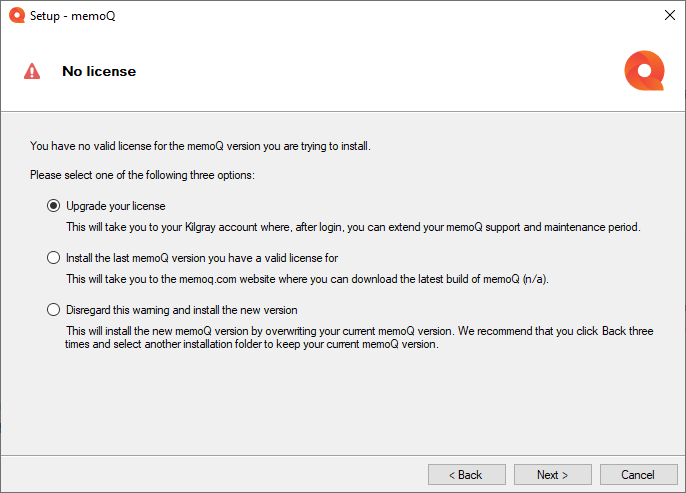
Task: Click the large orange memoQ logo
Action: 644,70
